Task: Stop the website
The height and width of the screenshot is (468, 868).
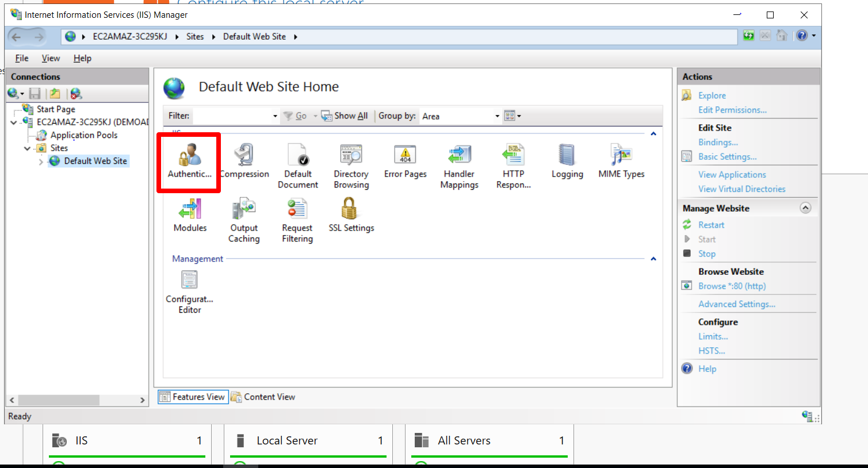Action: 707,254
